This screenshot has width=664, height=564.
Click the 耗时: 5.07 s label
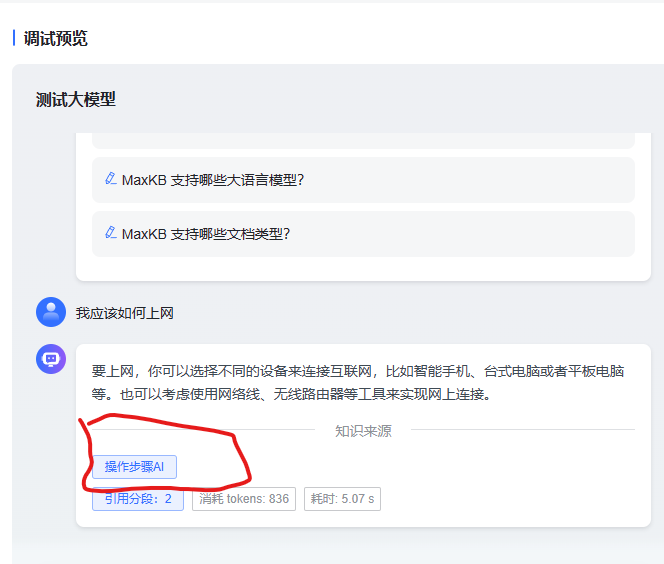pos(342,499)
